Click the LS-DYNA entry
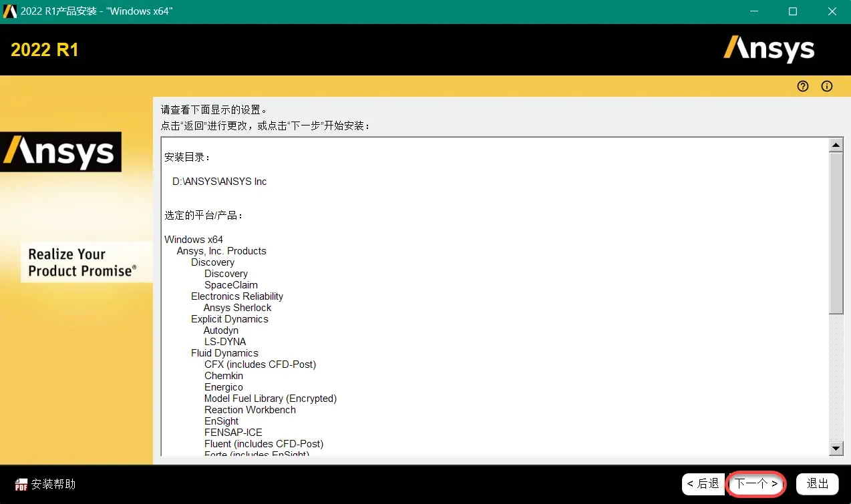The height and width of the screenshot is (504, 851). coord(225,342)
